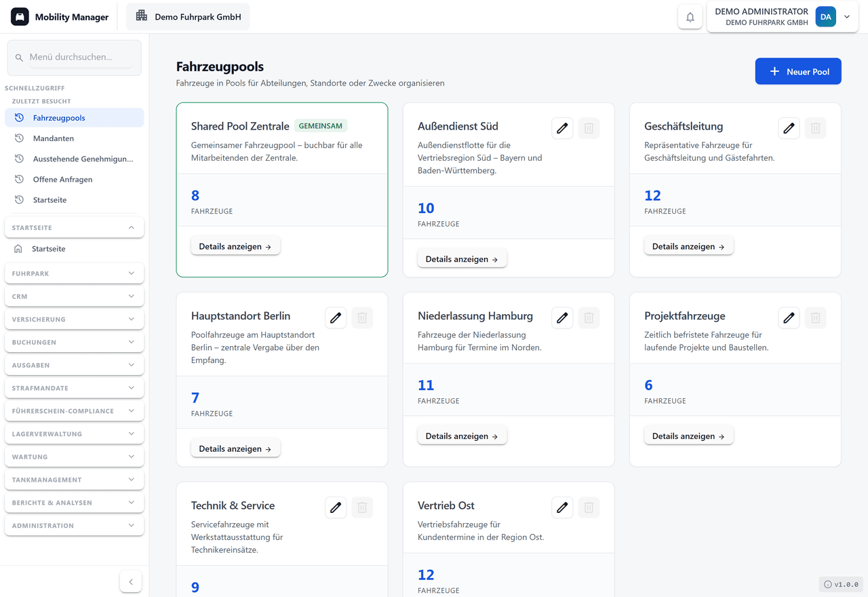
Task: Click the Vertrieb Ost card title
Action: point(446,505)
